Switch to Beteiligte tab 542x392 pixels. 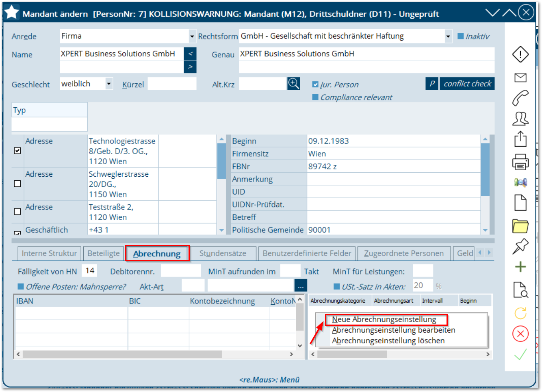point(104,253)
